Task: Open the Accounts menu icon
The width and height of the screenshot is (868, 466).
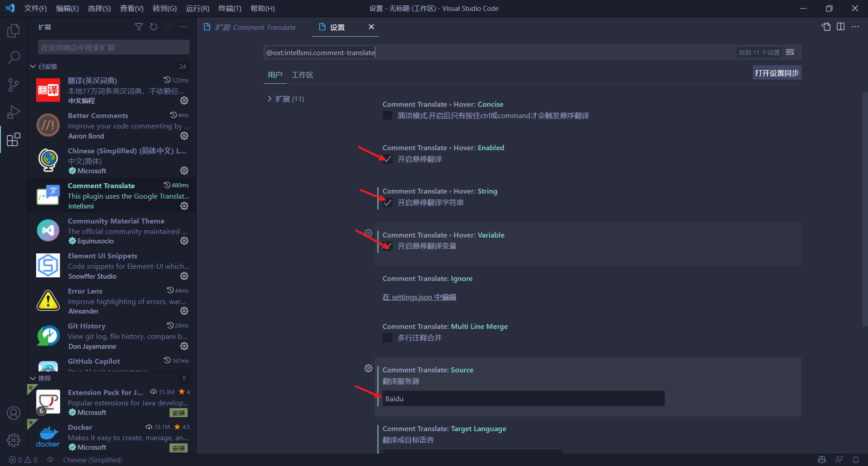Action: [14, 413]
